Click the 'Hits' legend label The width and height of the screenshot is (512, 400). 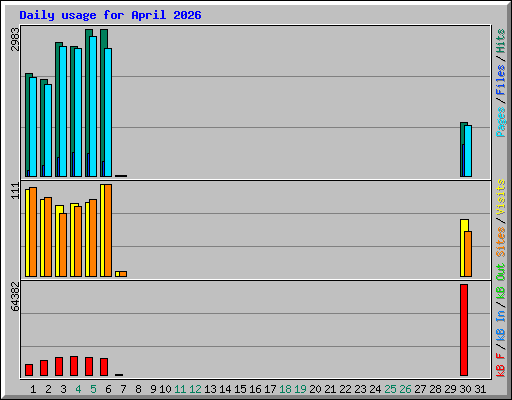(x=500, y=41)
